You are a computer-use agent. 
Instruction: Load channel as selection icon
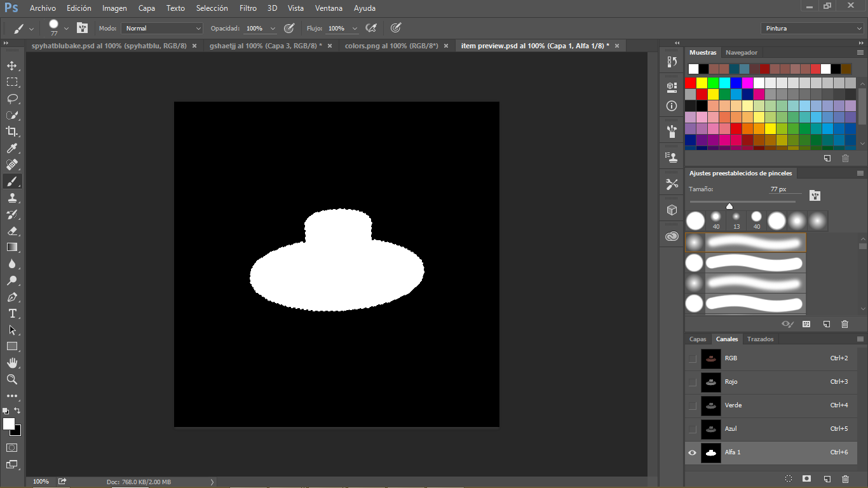788,478
